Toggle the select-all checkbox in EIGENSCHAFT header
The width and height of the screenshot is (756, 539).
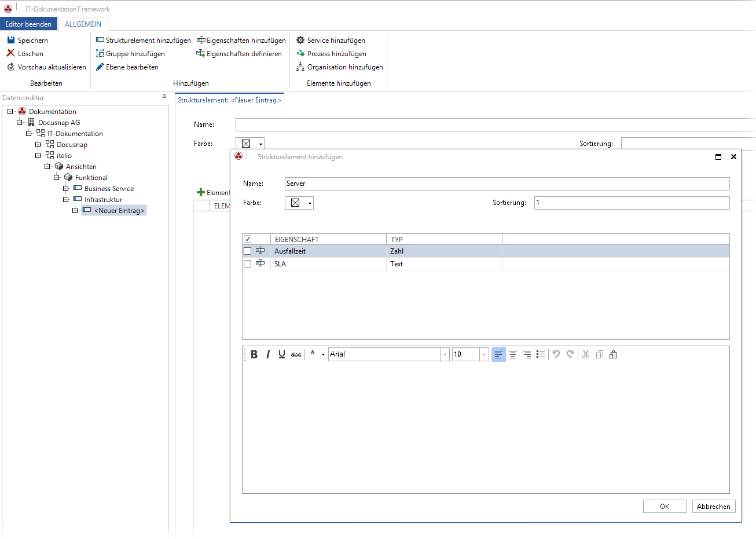click(248, 239)
